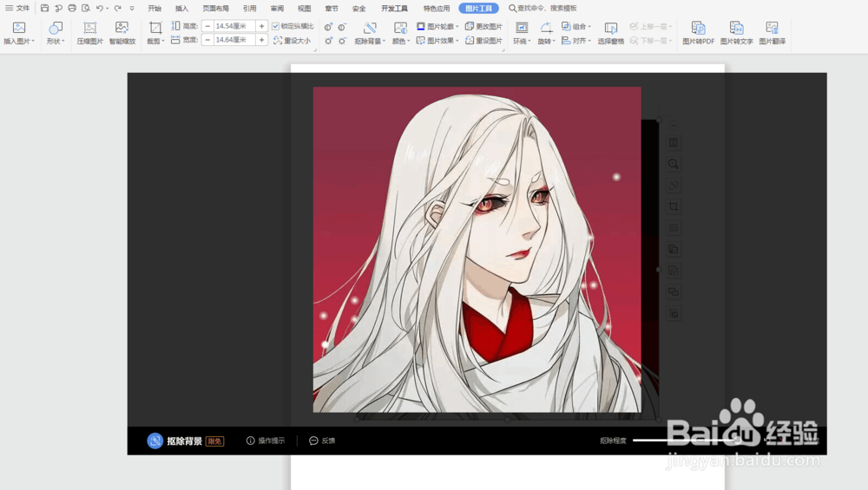Click the 查找命令 search box
The width and height of the screenshot is (868, 490).
click(x=542, y=9)
